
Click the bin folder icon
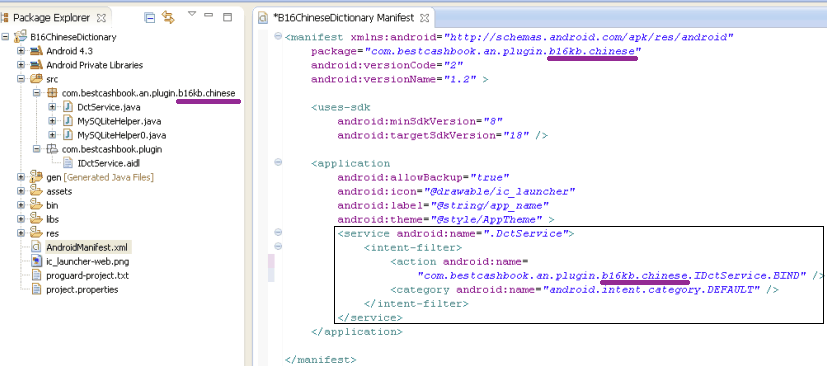[x=36, y=205]
